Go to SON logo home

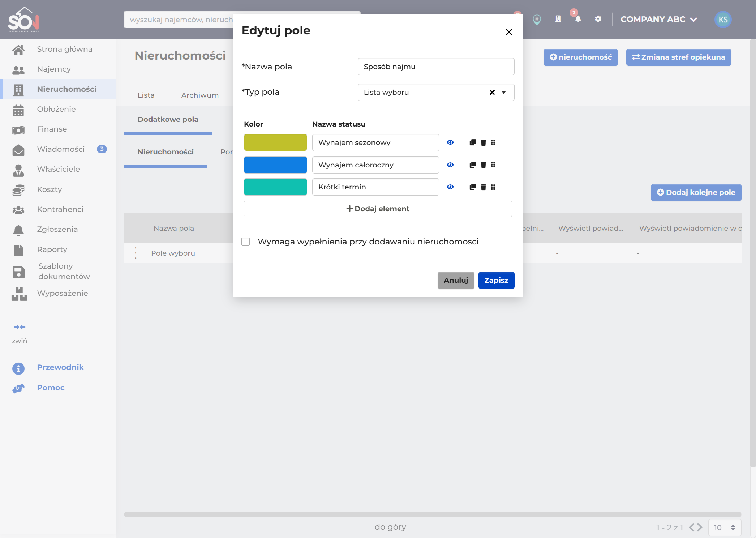tap(23, 20)
